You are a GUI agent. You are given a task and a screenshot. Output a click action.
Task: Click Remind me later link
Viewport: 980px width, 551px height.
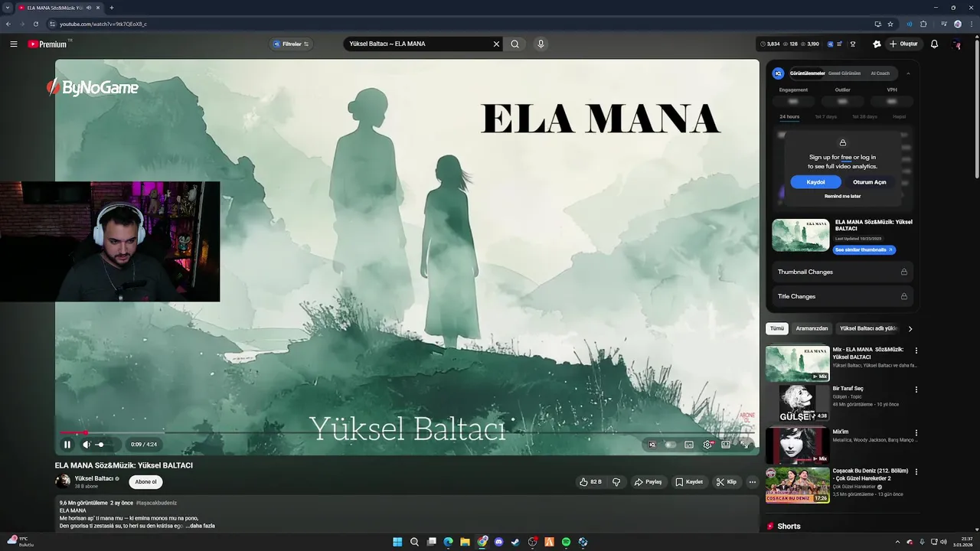tap(842, 197)
